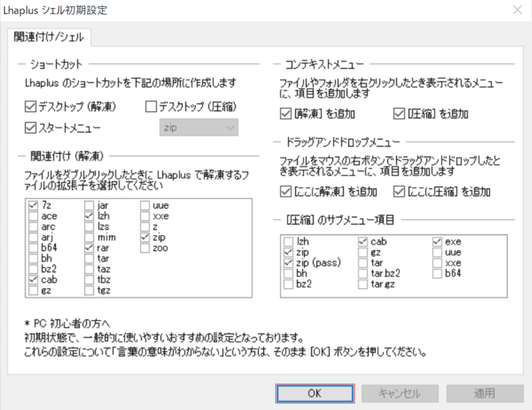The image size is (532, 410).
Task: Check zoo extension association
Action: pos(145,248)
